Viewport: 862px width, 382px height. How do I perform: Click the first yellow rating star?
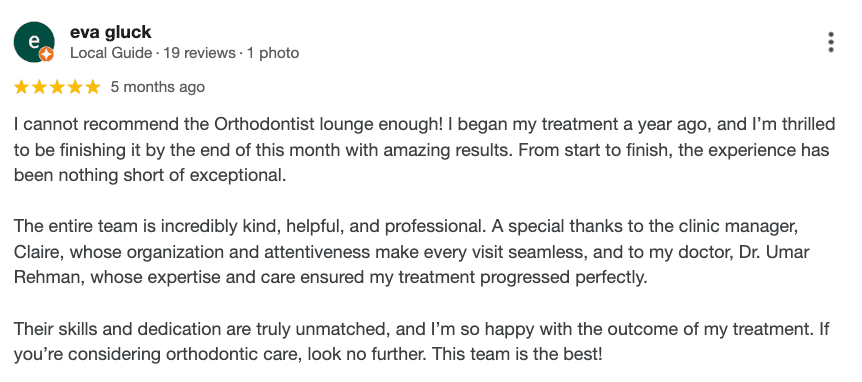point(21,87)
